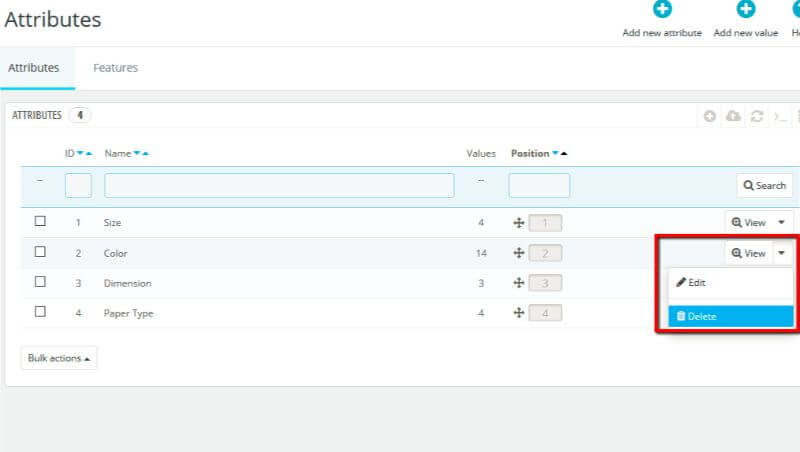
Task: Click View button for Size row
Action: tap(748, 222)
